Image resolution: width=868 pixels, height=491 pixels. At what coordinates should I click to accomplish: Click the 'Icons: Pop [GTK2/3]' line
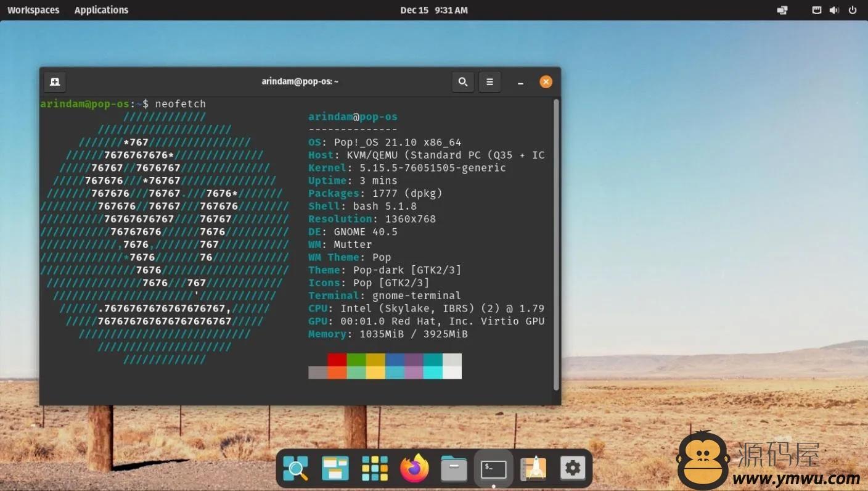point(369,283)
